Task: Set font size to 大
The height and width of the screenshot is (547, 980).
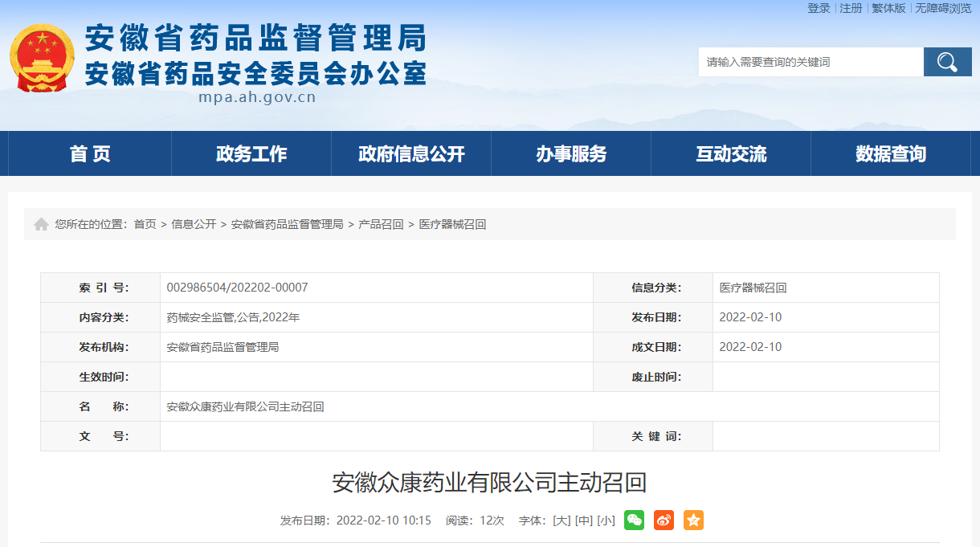Action: pos(561,520)
